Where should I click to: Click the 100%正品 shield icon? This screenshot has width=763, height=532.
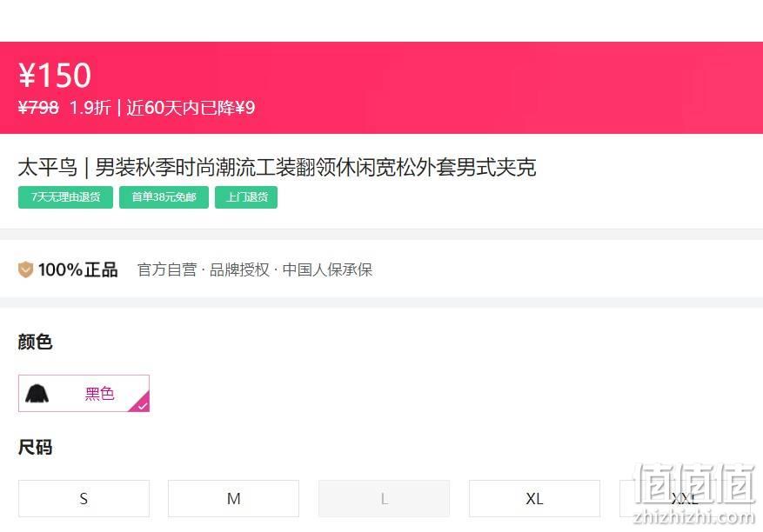coord(25,269)
